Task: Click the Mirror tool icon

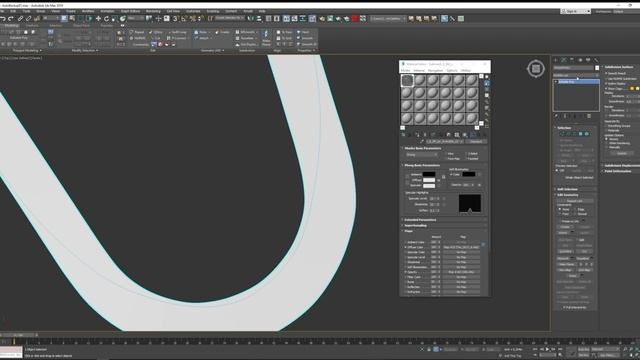Action: 251,19
